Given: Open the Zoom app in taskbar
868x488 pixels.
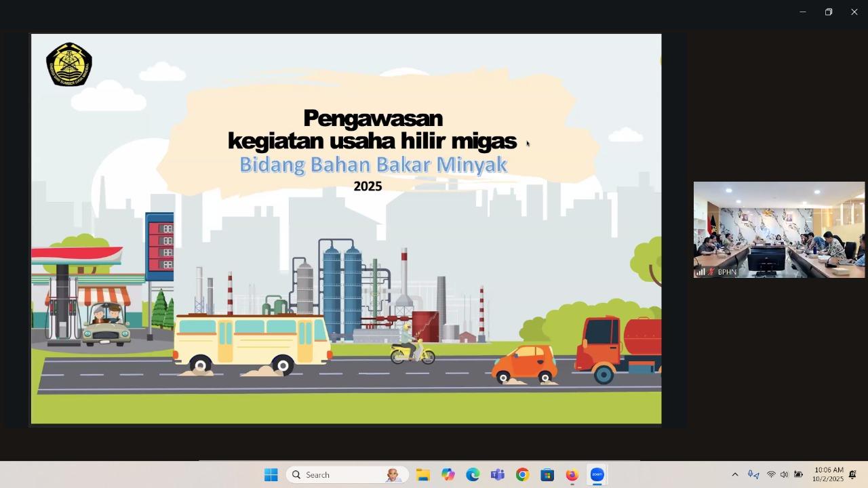Looking at the screenshot, I should pyautogui.click(x=597, y=474).
